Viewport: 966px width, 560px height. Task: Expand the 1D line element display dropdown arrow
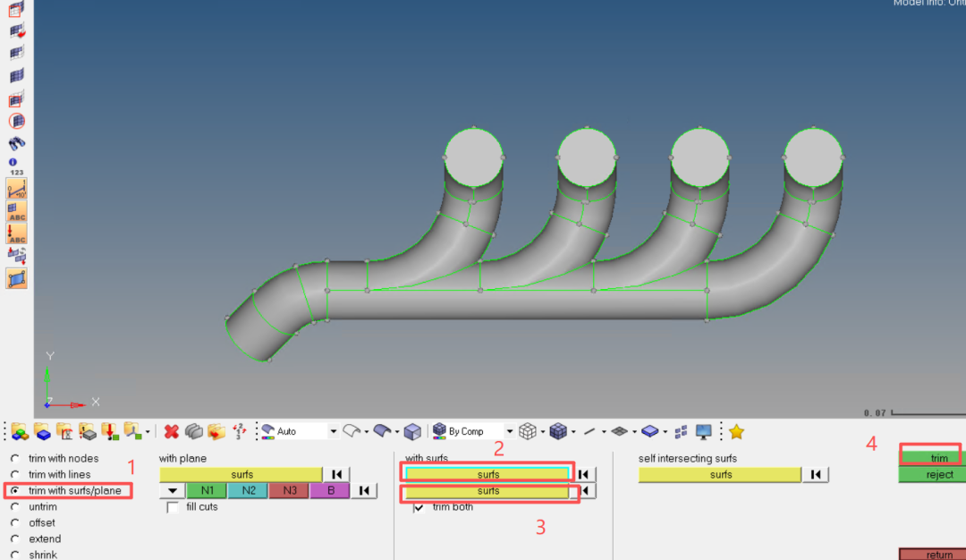click(604, 432)
